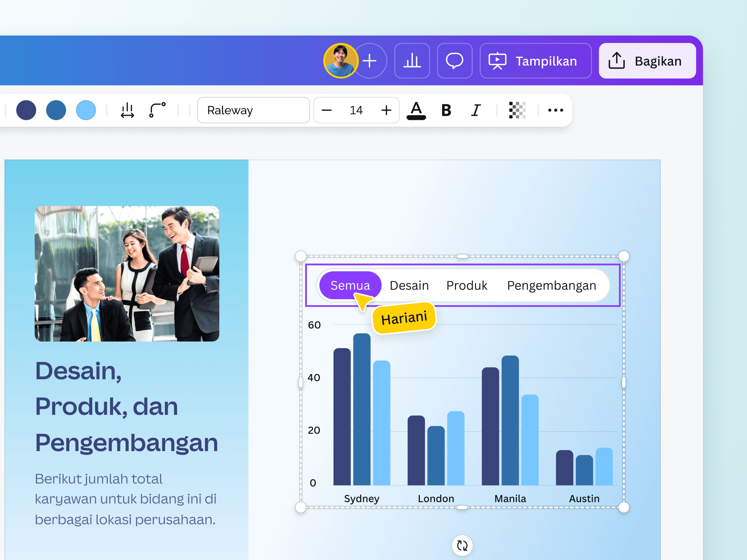Click the rotate icon below the chart
Screen dimensions: 747x560
click(x=462, y=545)
